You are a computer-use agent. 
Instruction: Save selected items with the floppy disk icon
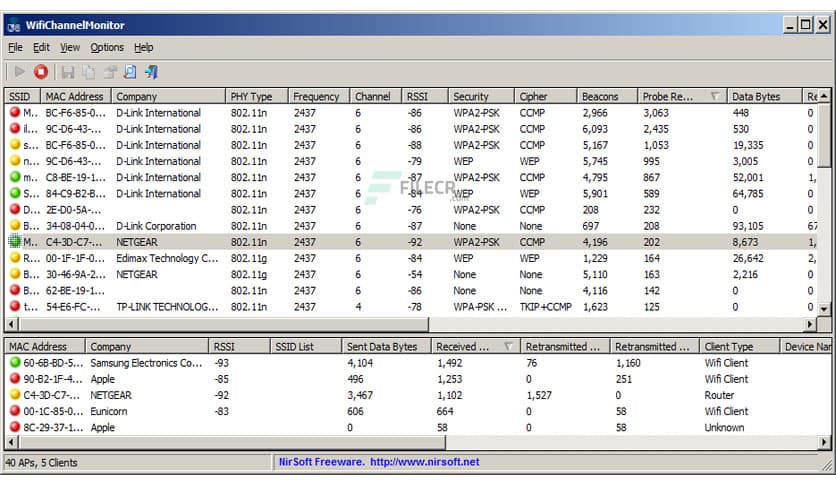(68, 71)
